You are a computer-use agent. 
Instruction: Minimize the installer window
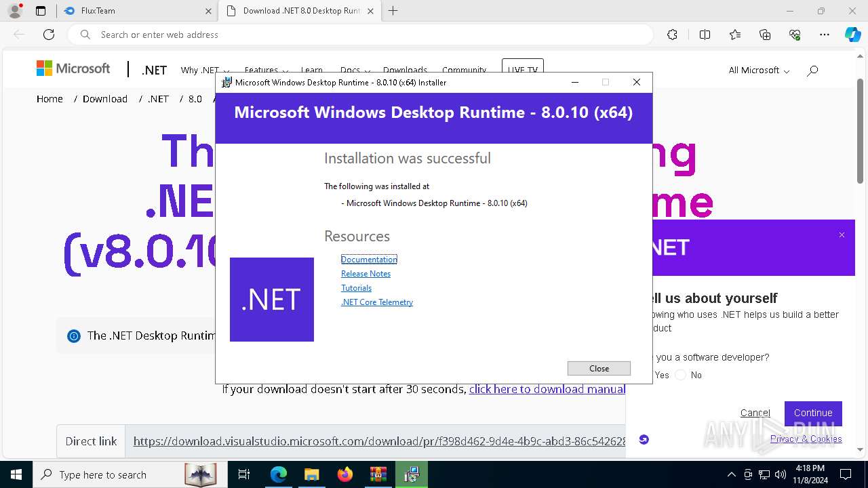point(575,82)
